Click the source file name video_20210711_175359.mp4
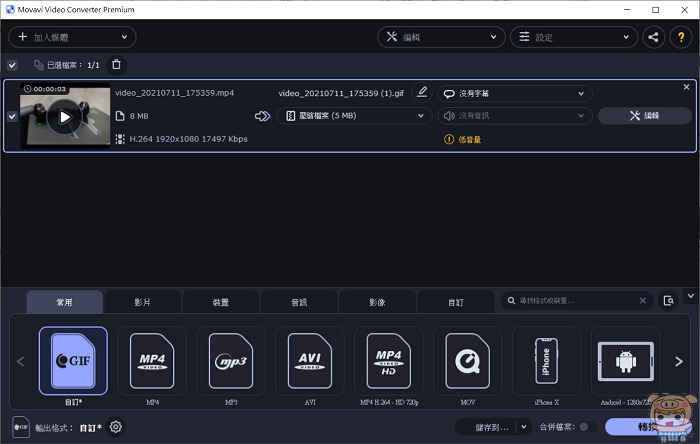This screenshot has width=700, height=444. (x=175, y=93)
